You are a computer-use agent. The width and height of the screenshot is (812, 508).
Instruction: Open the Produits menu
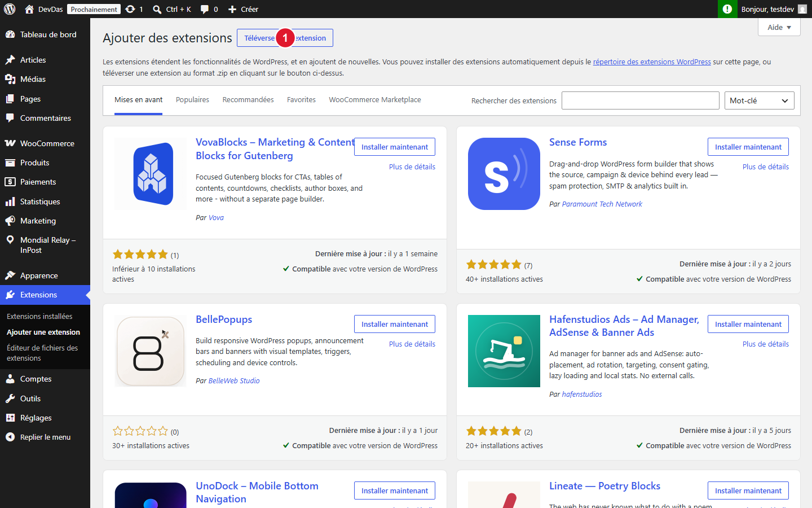[x=45, y=163]
